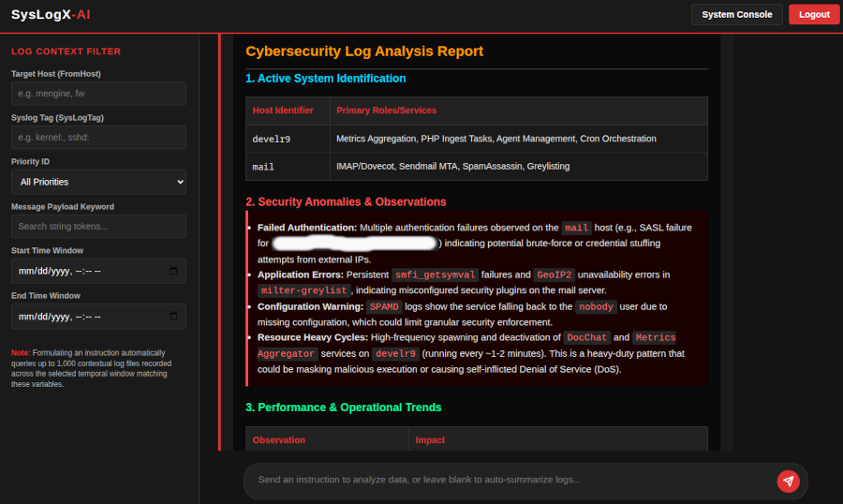The image size is (843, 504).
Task: Click the Application Errors bold label
Action: (301, 274)
